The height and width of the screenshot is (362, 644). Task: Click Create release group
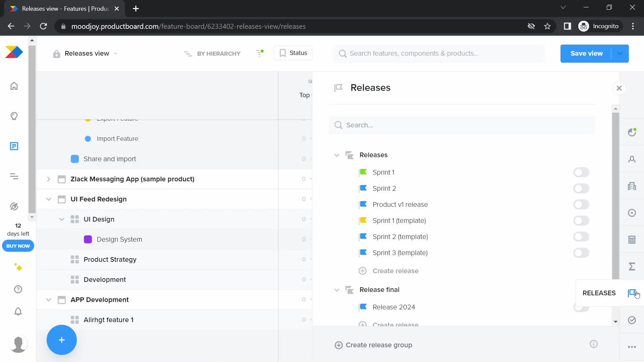(x=373, y=345)
